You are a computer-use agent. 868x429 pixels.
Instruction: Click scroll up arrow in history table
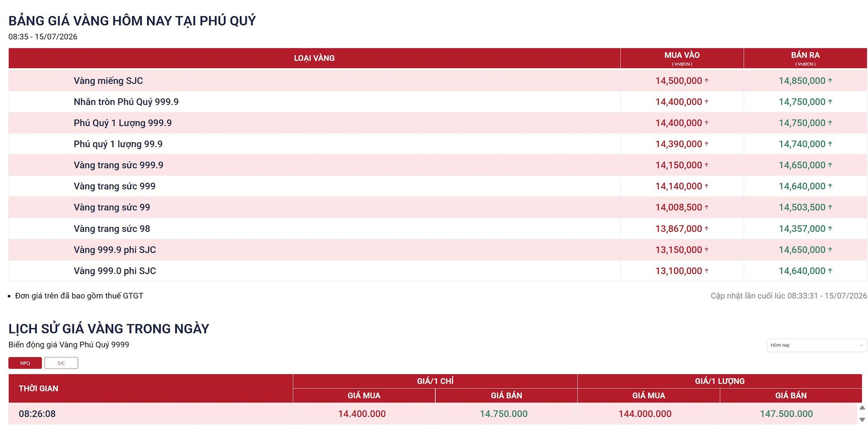pyautogui.click(x=862, y=408)
